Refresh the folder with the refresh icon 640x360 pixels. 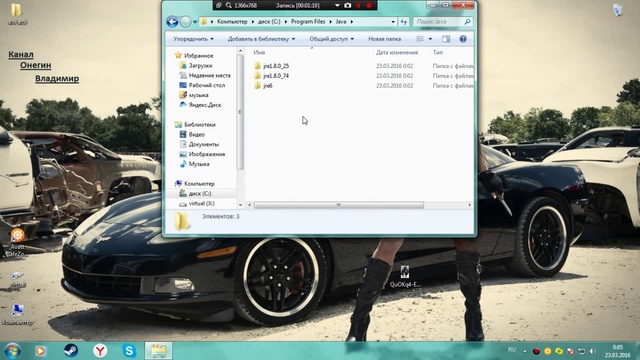pos(404,22)
